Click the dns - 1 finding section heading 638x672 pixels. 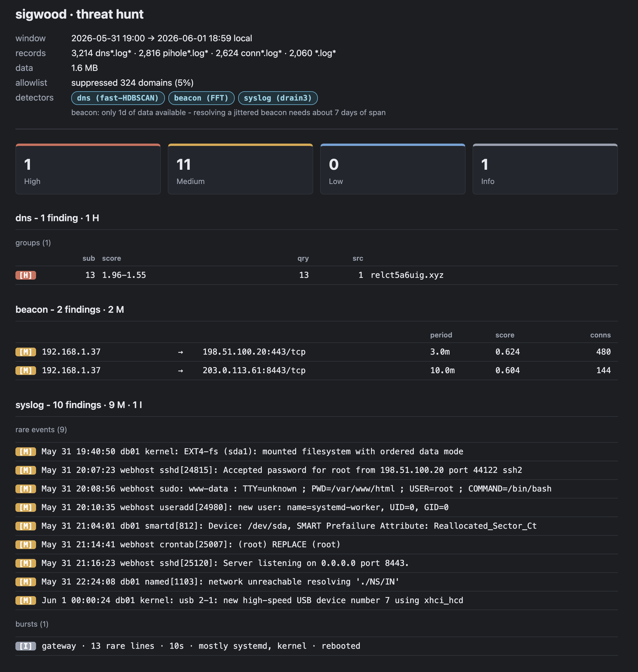[x=57, y=218]
